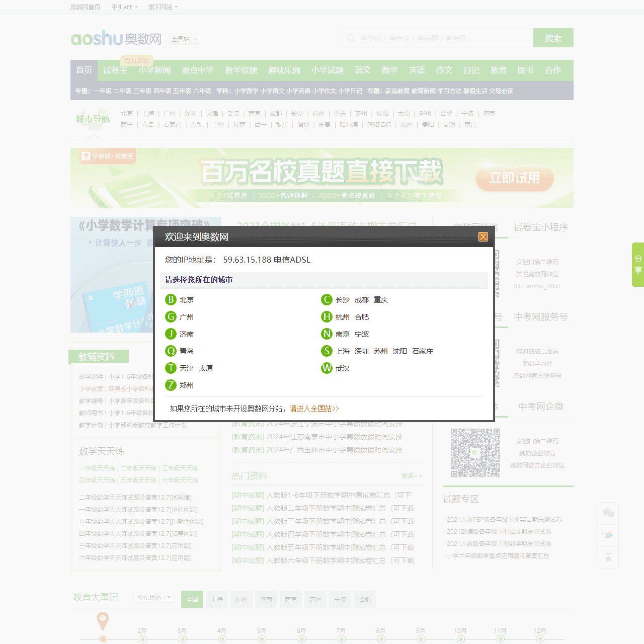The image size is (644, 644).
Task: Open 重点中学 in the navigation bar
Action: point(198,70)
